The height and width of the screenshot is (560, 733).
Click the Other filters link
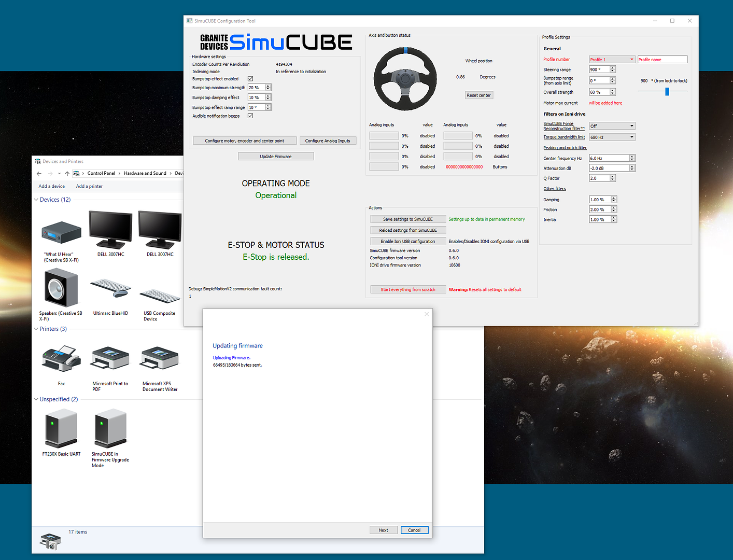coord(555,189)
